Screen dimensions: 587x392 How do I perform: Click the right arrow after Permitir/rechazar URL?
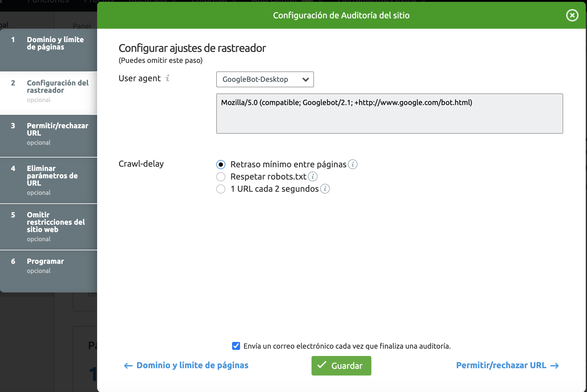[x=554, y=365]
